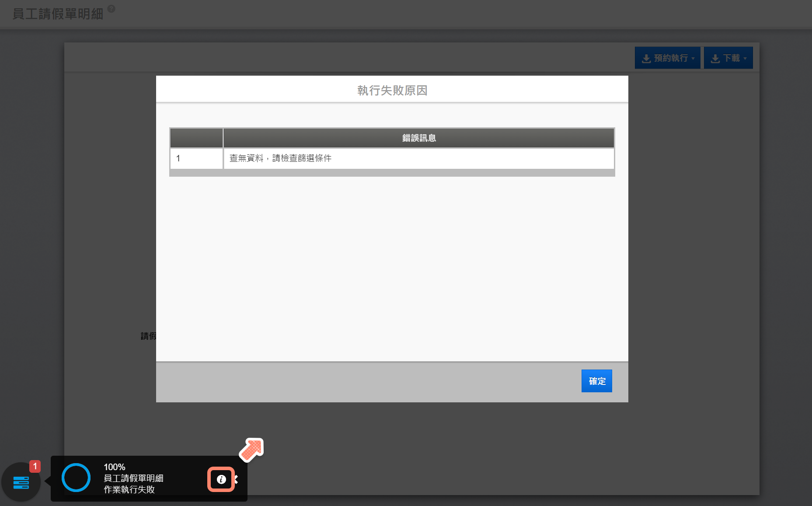Screen dimensions: 812x506
Task: Click the 執行失敗原因 dialog title
Action: (392, 91)
